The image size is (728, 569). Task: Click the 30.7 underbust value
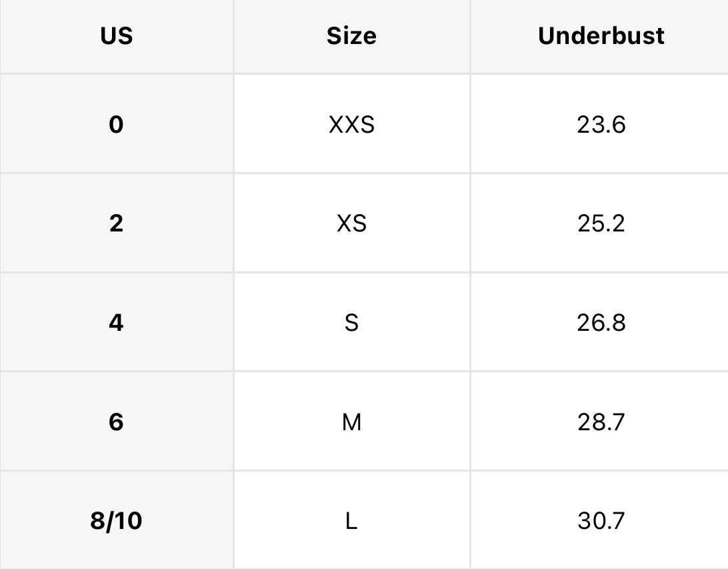(601, 521)
